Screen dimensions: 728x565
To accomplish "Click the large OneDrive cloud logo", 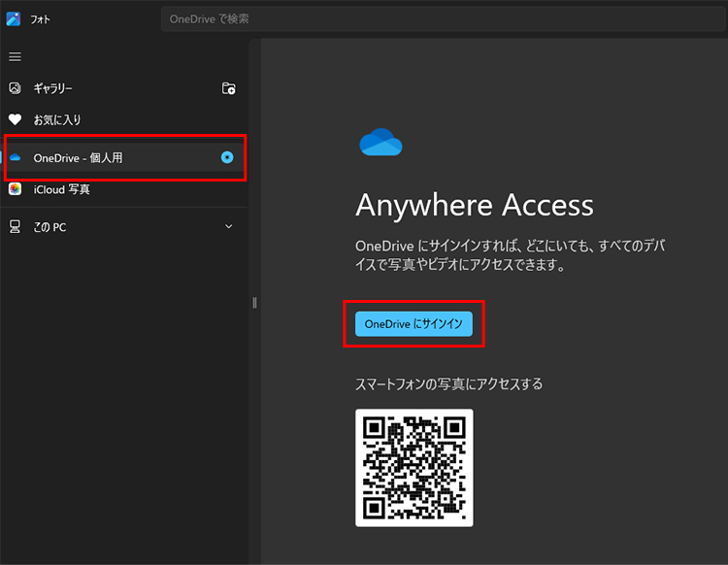I will point(381,143).
